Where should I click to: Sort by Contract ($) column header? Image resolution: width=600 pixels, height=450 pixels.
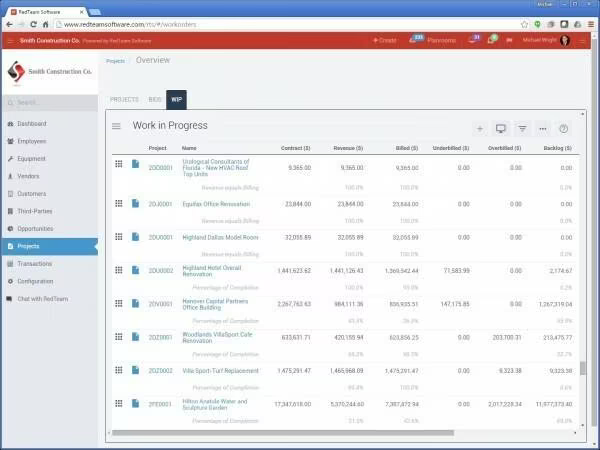click(295, 148)
